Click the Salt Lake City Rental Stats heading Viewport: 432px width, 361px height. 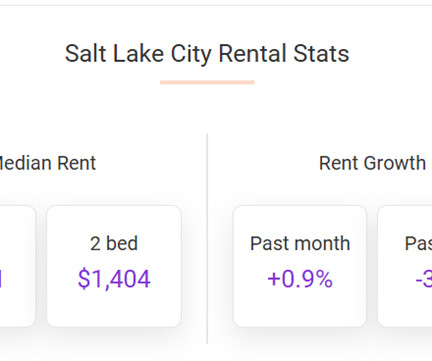click(x=207, y=54)
